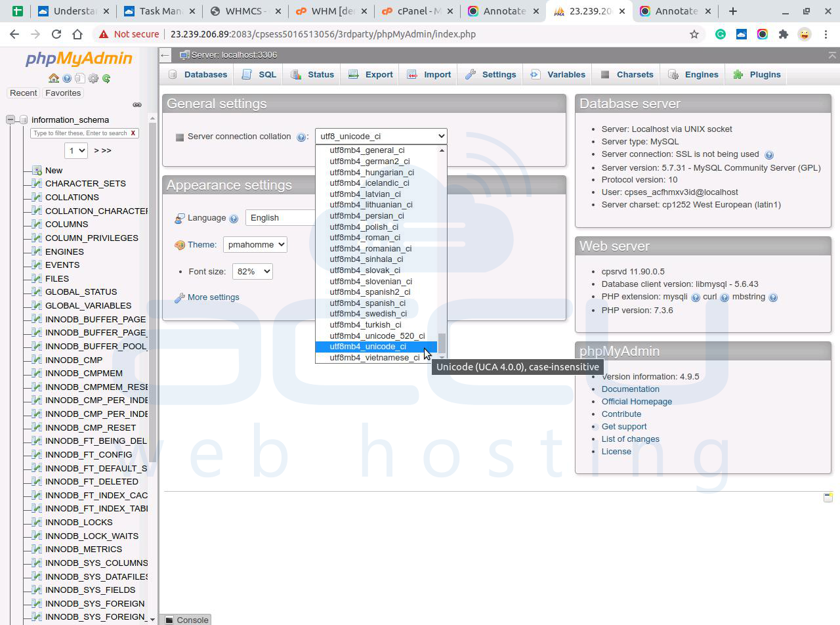Screen dimensions: 840x625
Task: Open the page number dropdown in sidebar
Action: [x=76, y=150]
